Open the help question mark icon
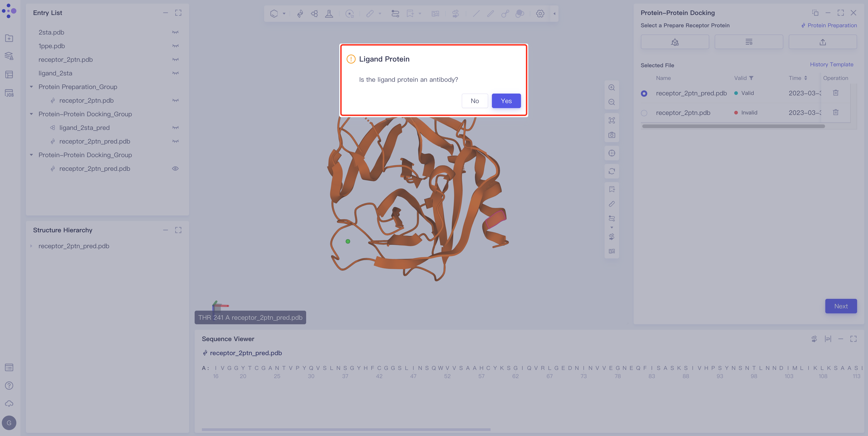 tap(9, 385)
